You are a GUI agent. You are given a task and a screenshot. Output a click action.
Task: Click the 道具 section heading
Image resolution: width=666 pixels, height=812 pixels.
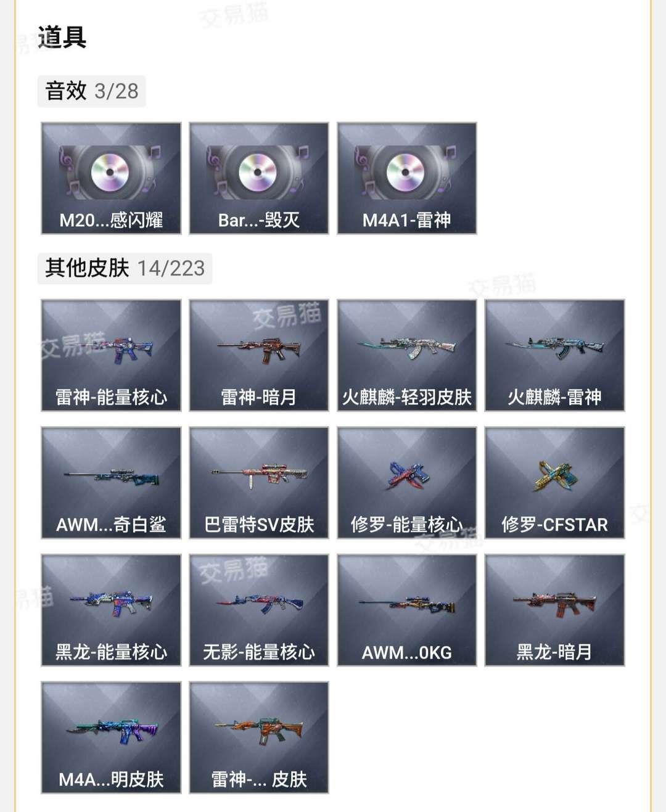click(x=62, y=37)
